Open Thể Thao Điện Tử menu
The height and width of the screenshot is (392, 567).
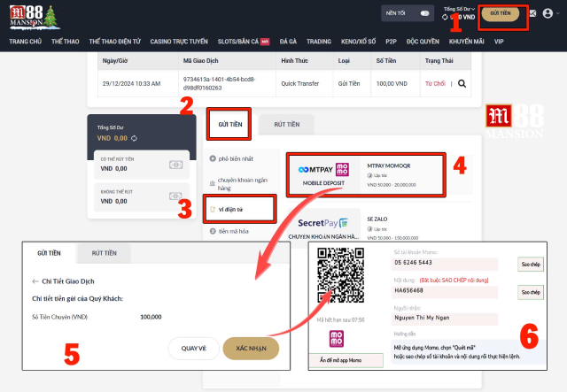(114, 42)
